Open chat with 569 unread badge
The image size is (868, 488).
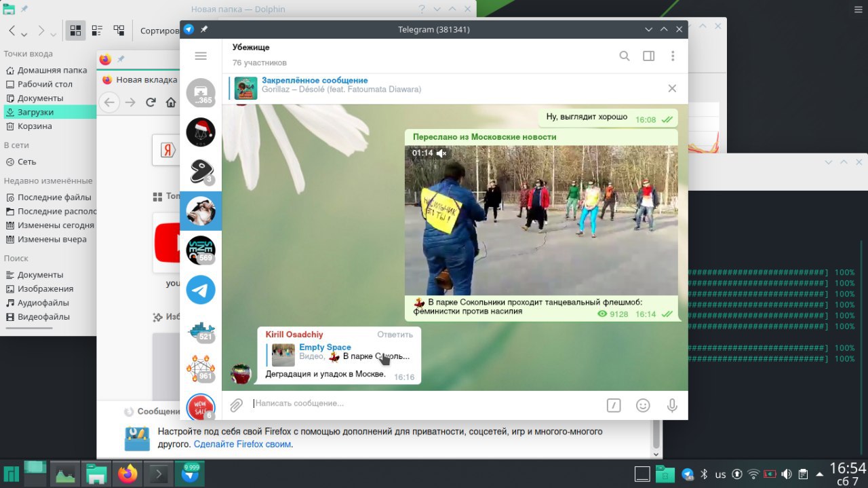point(201,250)
